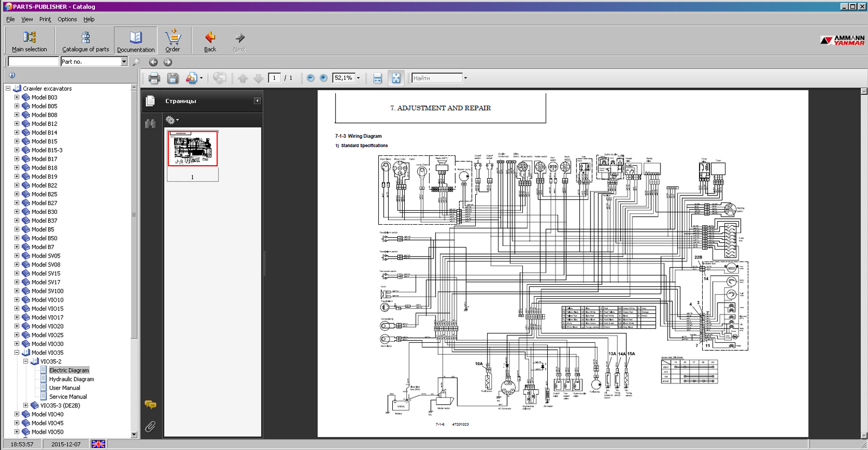
Task: Select the page 1 thumbnail
Action: (193, 148)
